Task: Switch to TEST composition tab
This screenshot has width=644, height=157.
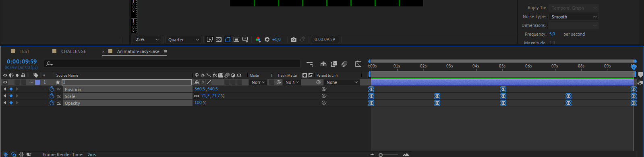Action: 25,51
